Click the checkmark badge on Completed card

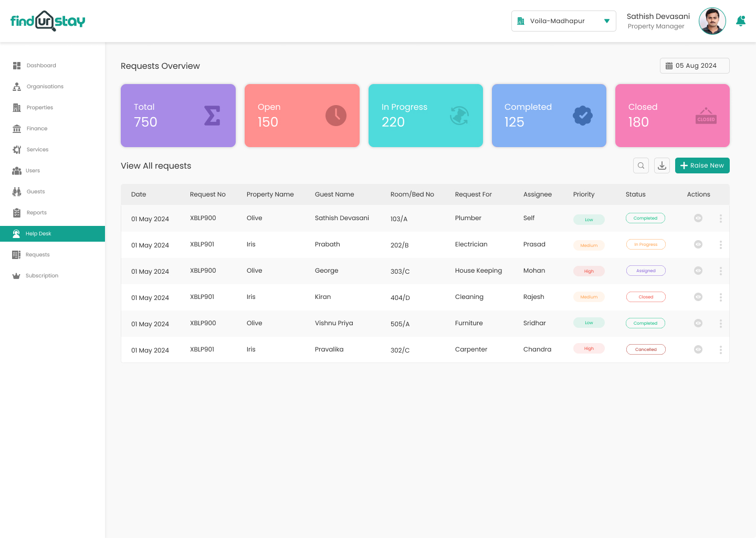[583, 116]
